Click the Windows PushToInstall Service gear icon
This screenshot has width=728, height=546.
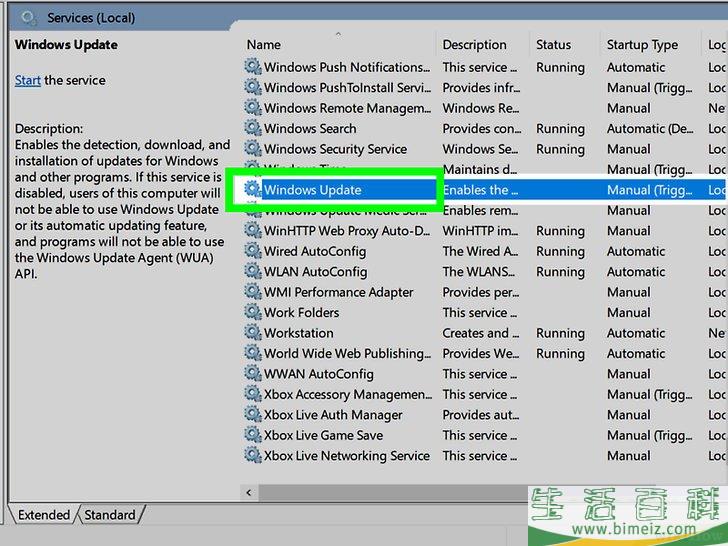click(253, 87)
